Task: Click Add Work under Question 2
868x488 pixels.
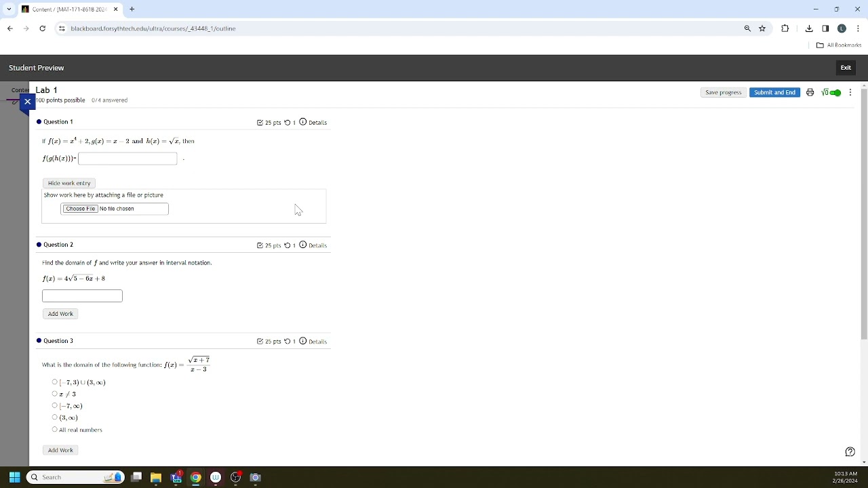Action: [60, 314]
